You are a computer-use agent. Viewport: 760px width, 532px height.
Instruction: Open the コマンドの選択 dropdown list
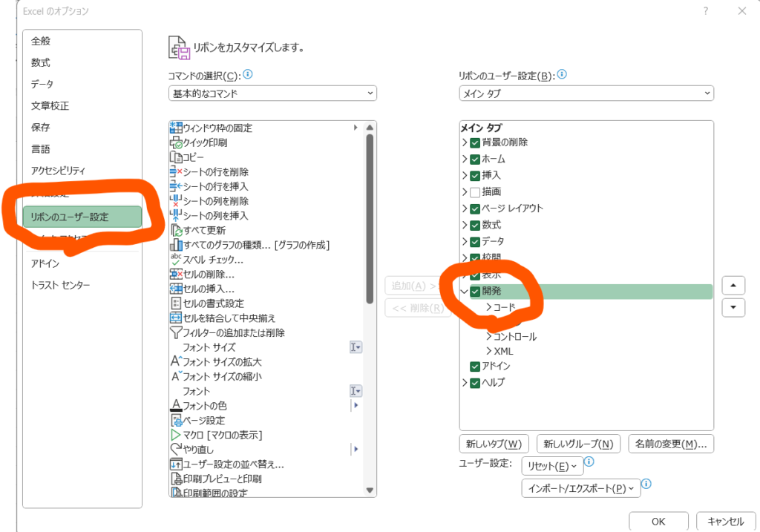(272, 93)
